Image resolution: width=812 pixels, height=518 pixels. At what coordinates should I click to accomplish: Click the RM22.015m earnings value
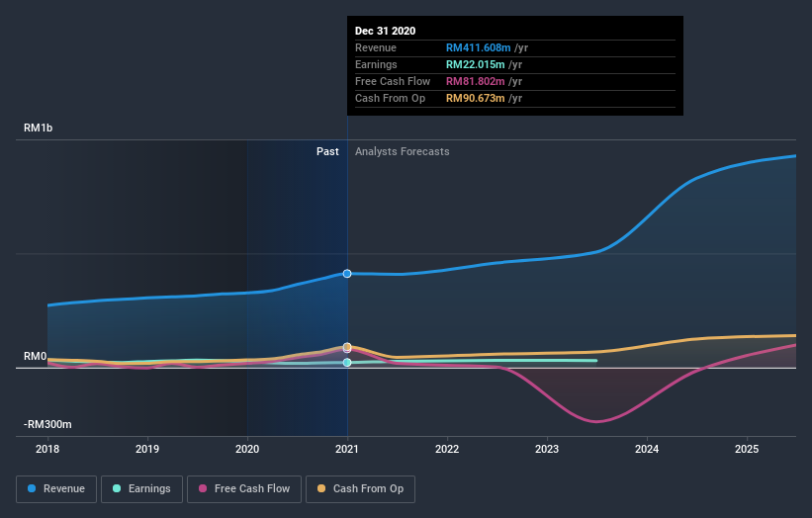[x=476, y=64]
